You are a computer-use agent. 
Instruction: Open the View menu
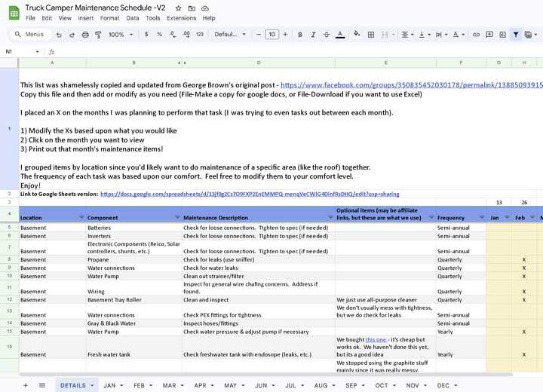pos(65,18)
